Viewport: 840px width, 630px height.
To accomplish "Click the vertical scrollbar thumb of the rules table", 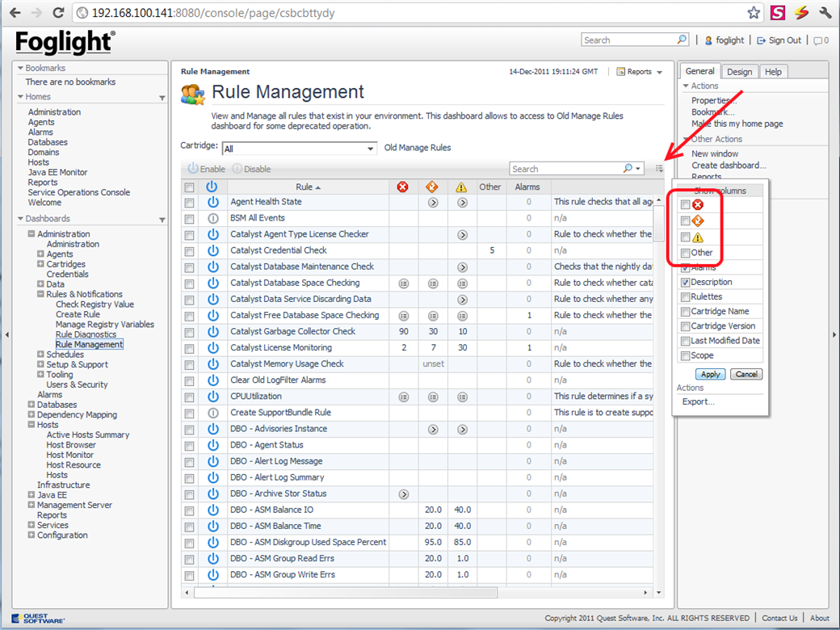I will click(x=658, y=224).
